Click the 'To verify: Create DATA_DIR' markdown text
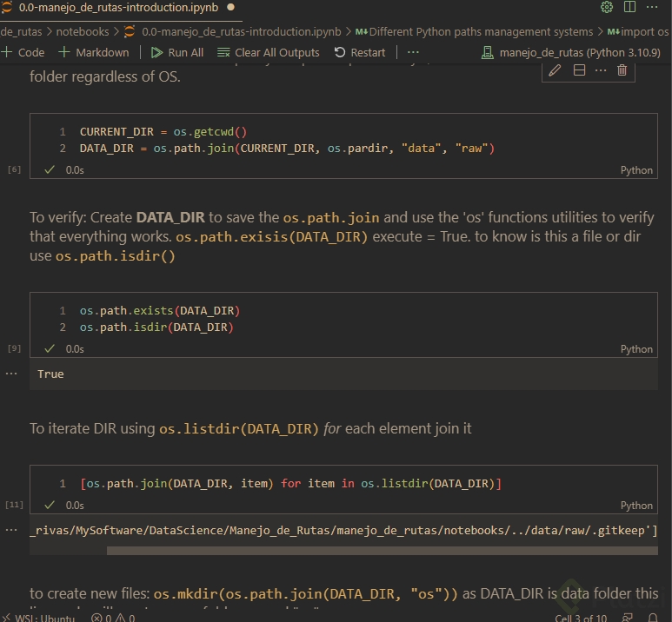The height and width of the screenshot is (622, 672). tap(342, 236)
